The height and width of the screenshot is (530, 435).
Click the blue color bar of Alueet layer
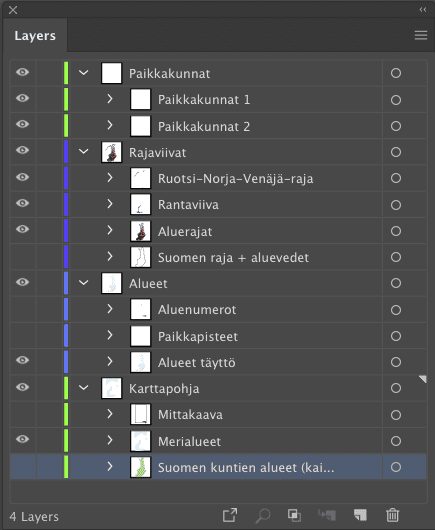[x=66, y=283]
